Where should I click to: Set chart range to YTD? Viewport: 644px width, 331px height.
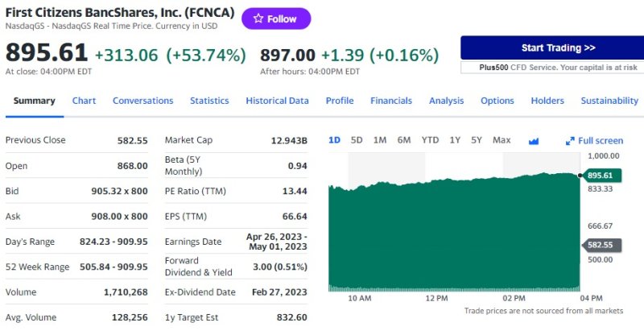click(430, 140)
